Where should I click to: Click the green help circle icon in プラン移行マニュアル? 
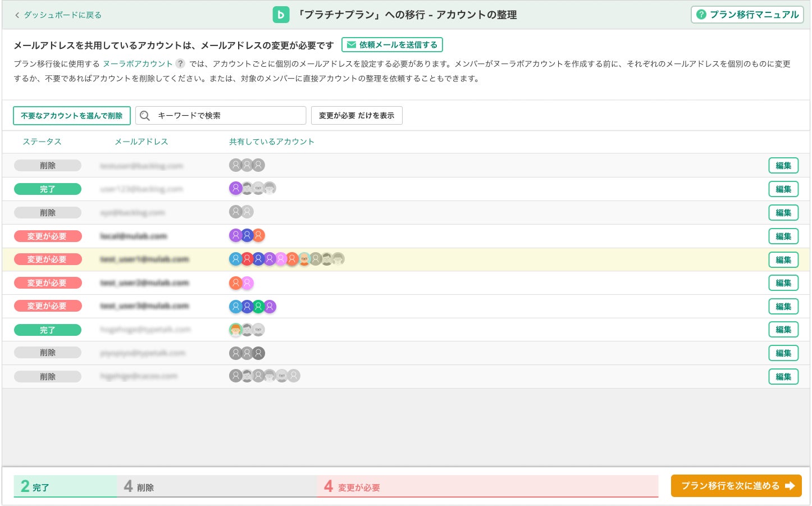[x=701, y=15]
